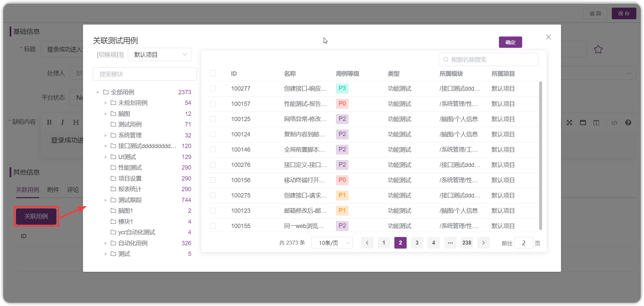
Task: Open the 默认项目 project dropdown
Action: point(160,54)
